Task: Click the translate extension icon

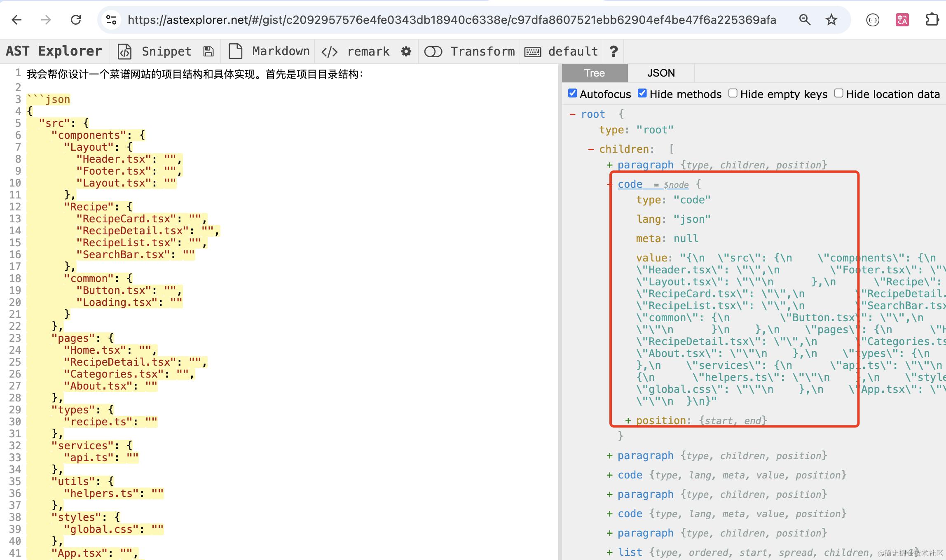Action: [902, 19]
